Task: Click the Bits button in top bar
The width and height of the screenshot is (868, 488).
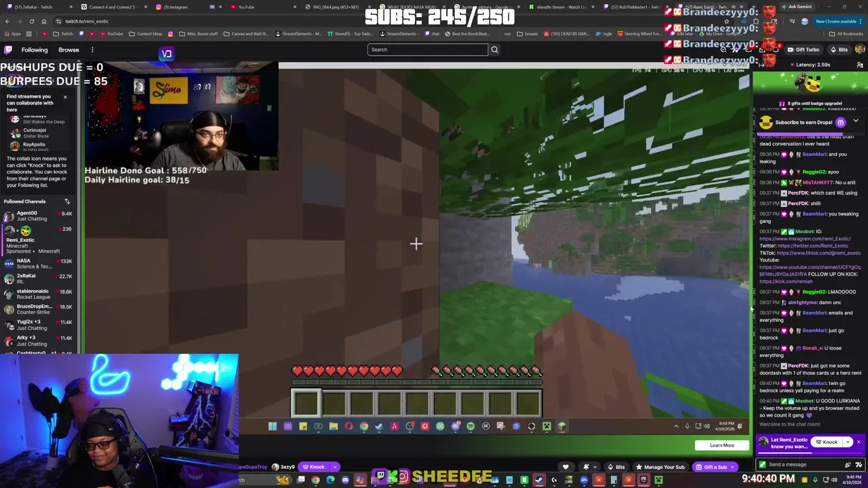Action: click(x=839, y=49)
